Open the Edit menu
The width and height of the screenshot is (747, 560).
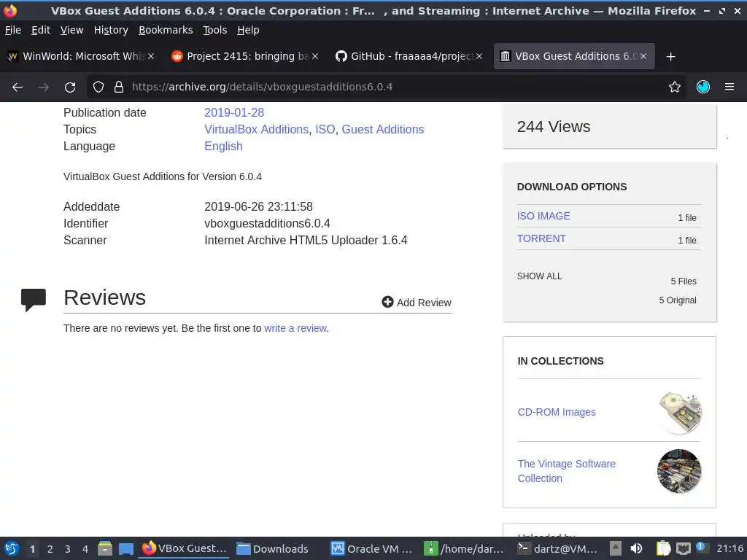[x=41, y=30]
